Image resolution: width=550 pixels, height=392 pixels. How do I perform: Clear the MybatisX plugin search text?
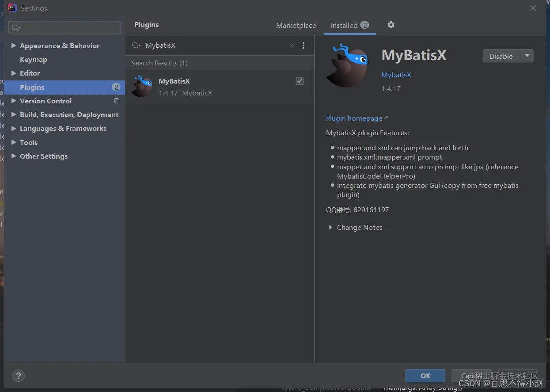(x=292, y=46)
